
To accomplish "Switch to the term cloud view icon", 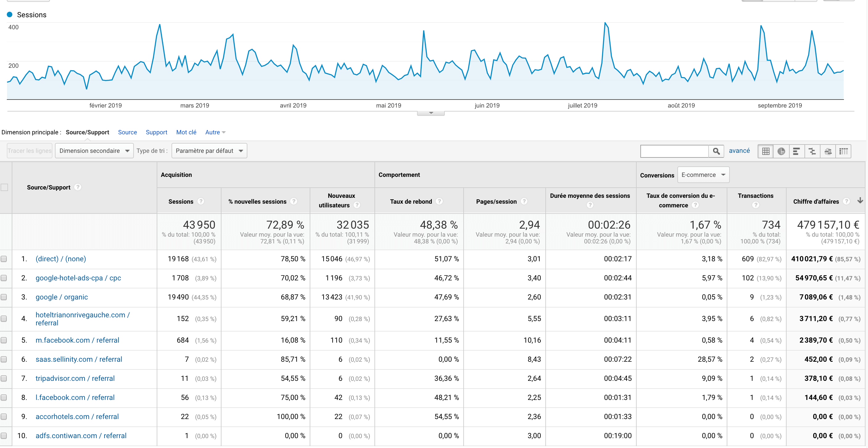I will pos(828,151).
